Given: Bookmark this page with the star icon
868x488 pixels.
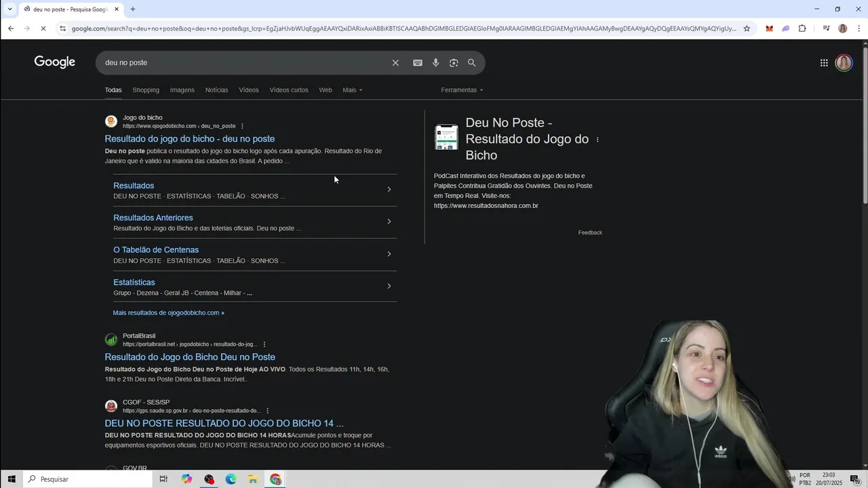Looking at the screenshot, I should (747, 28).
